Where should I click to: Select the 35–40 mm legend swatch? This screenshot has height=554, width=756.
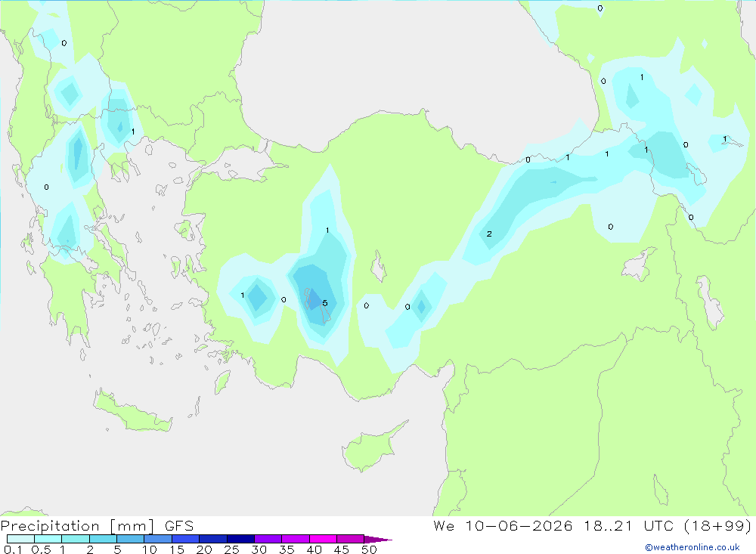pyautogui.click(x=295, y=539)
